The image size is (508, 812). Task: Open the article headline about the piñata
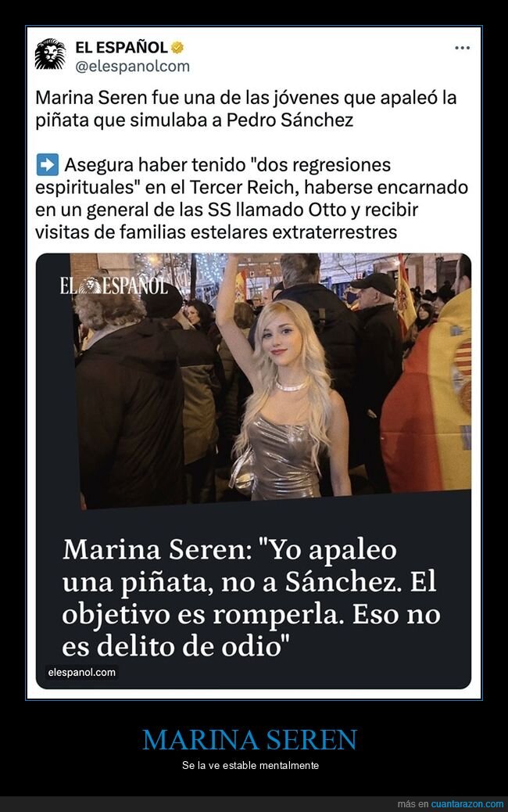pos(251,598)
